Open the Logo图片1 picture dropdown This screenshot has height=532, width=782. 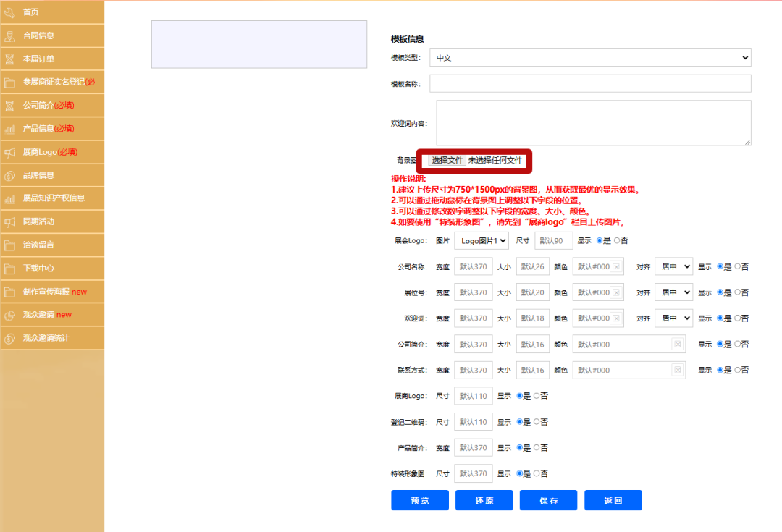(482, 241)
